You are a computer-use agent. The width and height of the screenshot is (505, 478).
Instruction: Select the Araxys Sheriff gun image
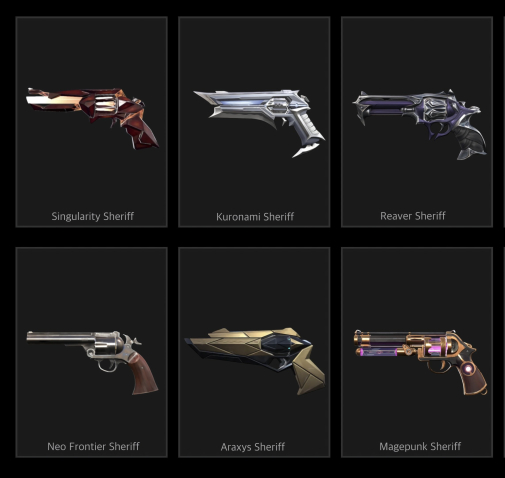point(255,361)
